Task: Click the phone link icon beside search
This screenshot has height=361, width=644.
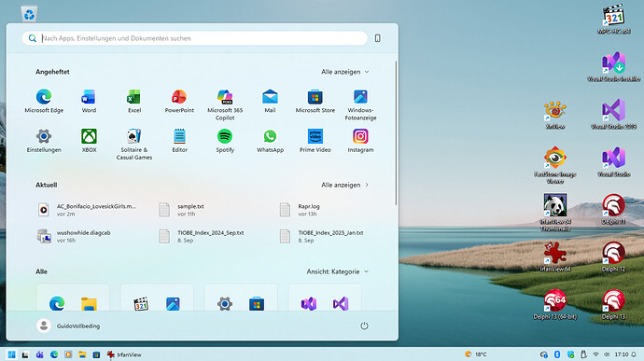Action: coord(377,38)
